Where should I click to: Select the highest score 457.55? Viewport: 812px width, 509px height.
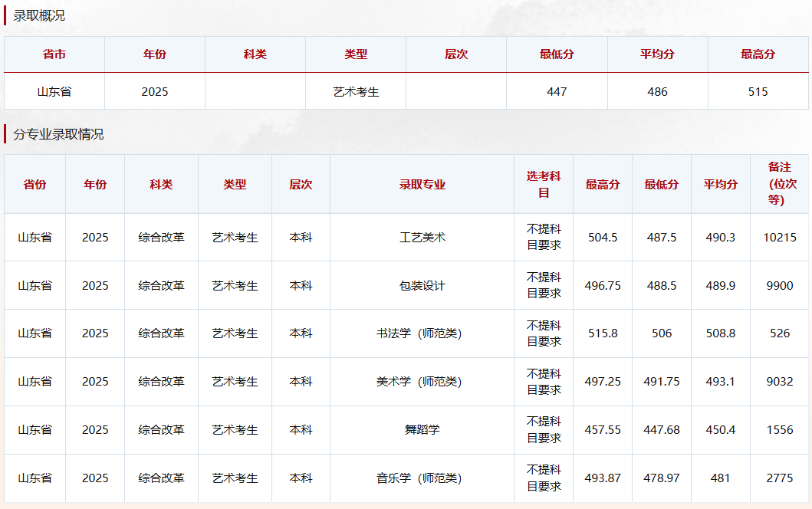(x=603, y=430)
